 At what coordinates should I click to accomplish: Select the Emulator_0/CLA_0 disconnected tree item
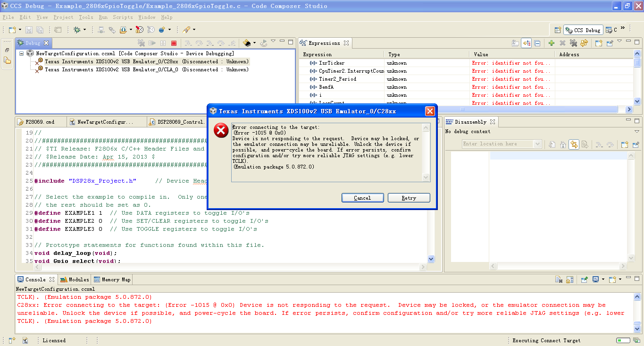[x=146, y=69]
